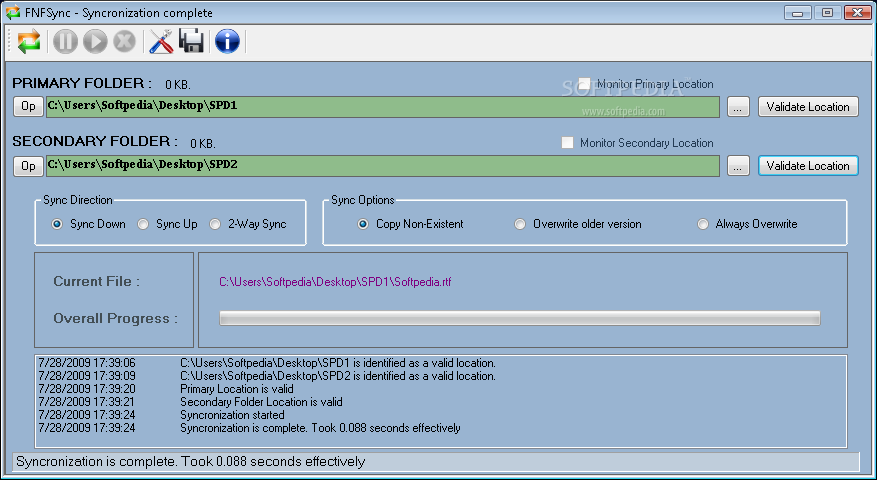Maximize the FNFSync window

click(x=827, y=13)
